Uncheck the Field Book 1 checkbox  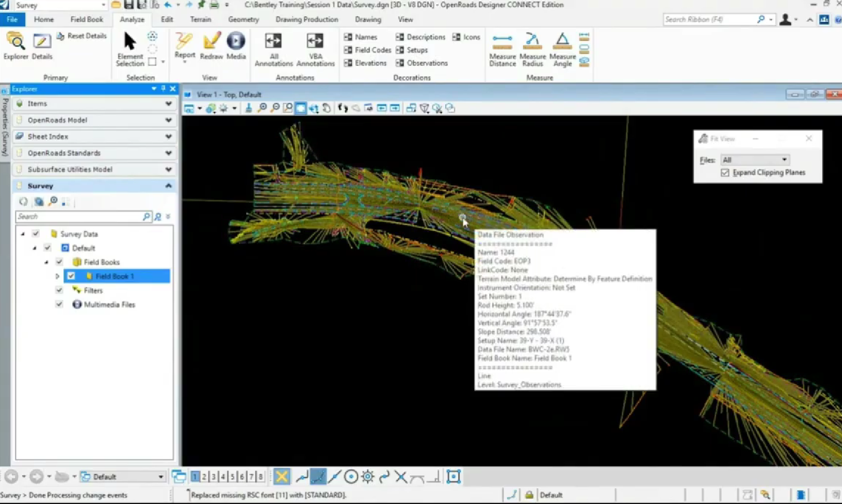[x=71, y=276]
